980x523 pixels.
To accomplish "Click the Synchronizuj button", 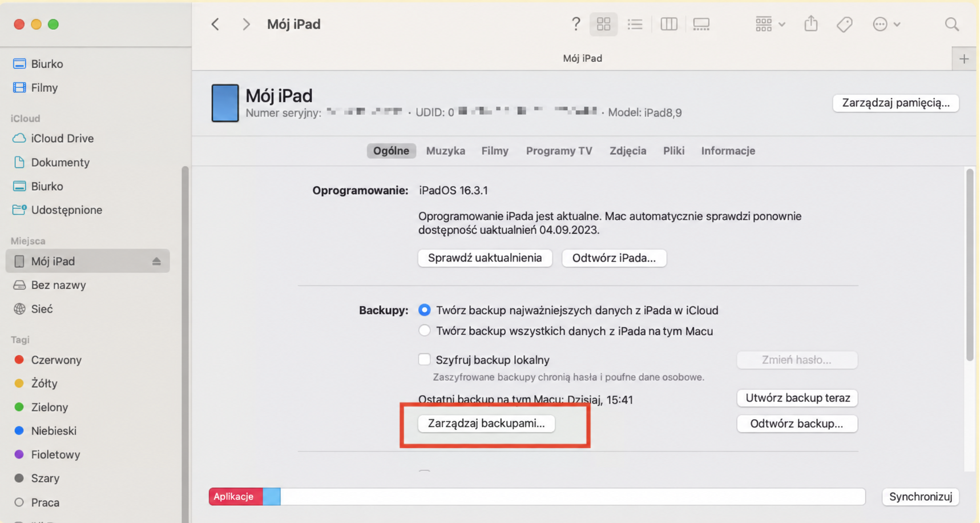I will click(921, 497).
